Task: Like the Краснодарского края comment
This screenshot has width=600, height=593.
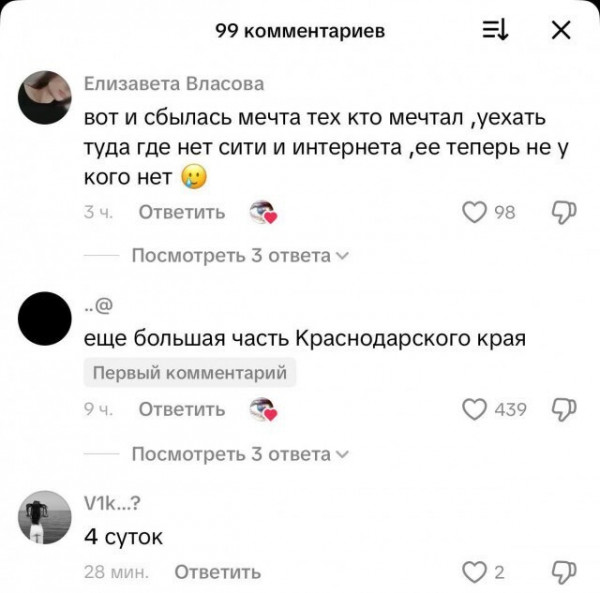Action: coord(474,410)
